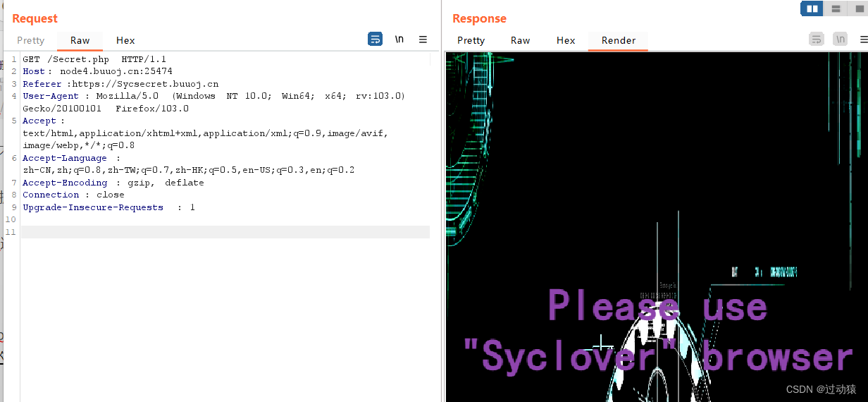Click the Upgrade-Insecure-Requests header line

[108, 207]
